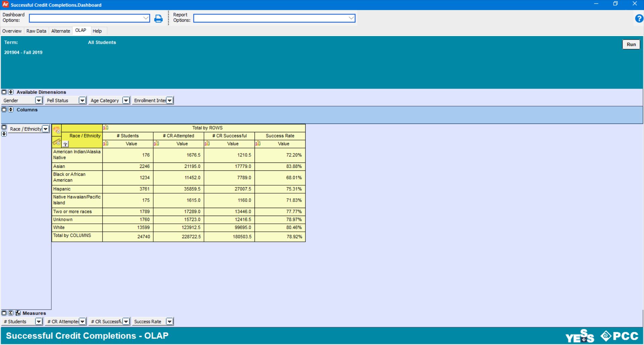Click the sigma icon in the Measures panel
644x345 pixels.
[11, 313]
